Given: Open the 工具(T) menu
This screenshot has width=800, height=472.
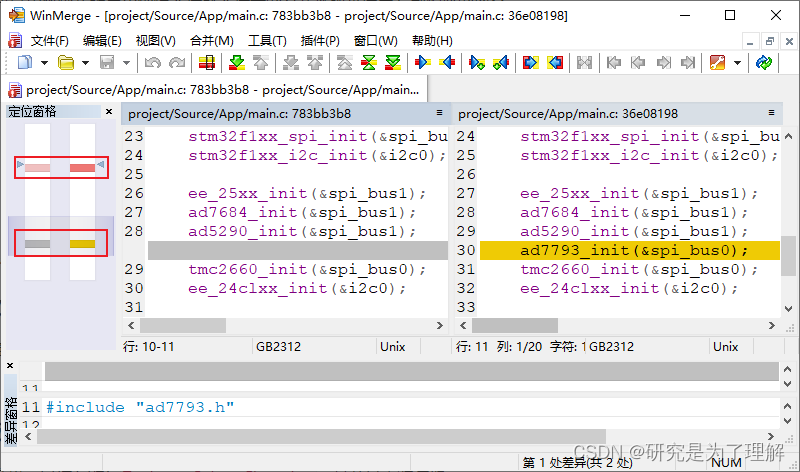Looking at the screenshot, I should click(x=267, y=41).
